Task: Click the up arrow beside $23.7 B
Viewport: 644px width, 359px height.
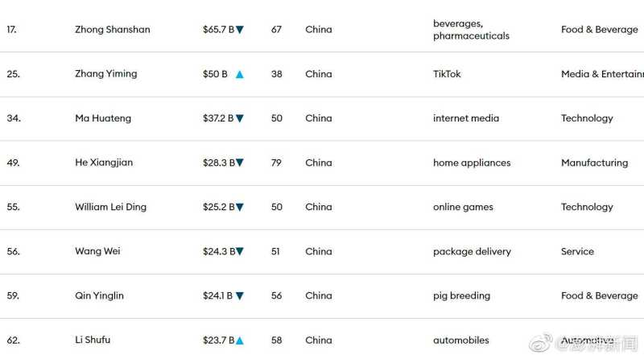Action: (x=239, y=340)
